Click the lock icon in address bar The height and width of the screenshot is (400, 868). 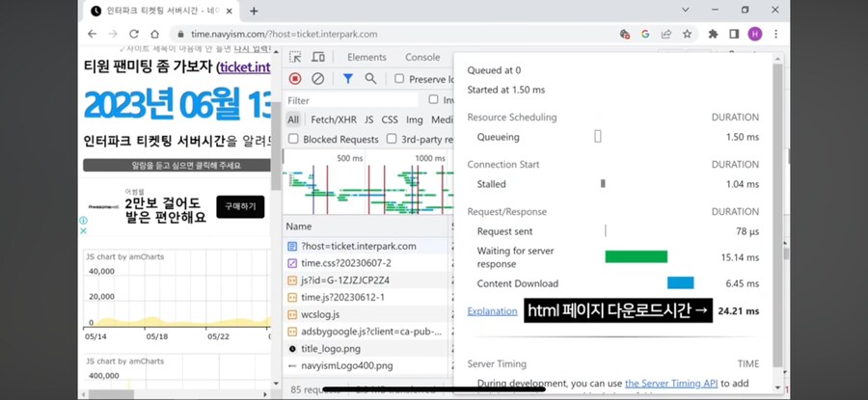pos(180,35)
